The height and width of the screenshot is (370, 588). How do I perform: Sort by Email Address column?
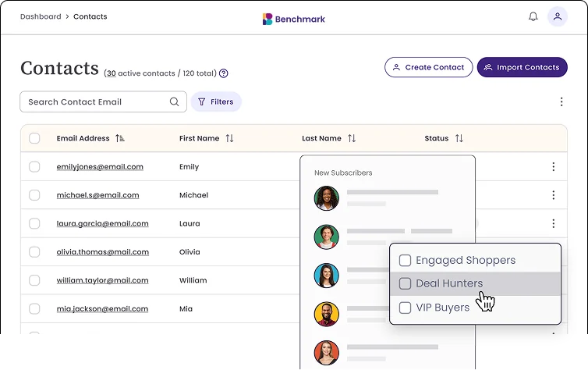click(119, 138)
